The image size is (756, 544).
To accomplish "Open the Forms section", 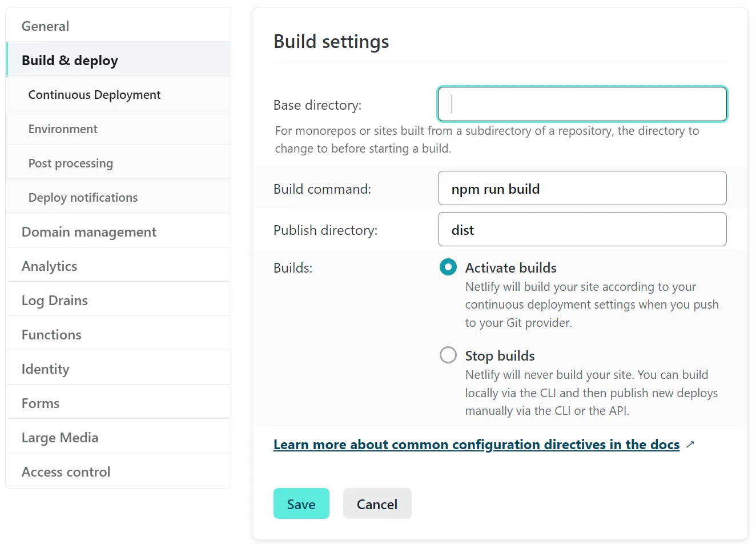I will pos(118,403).
